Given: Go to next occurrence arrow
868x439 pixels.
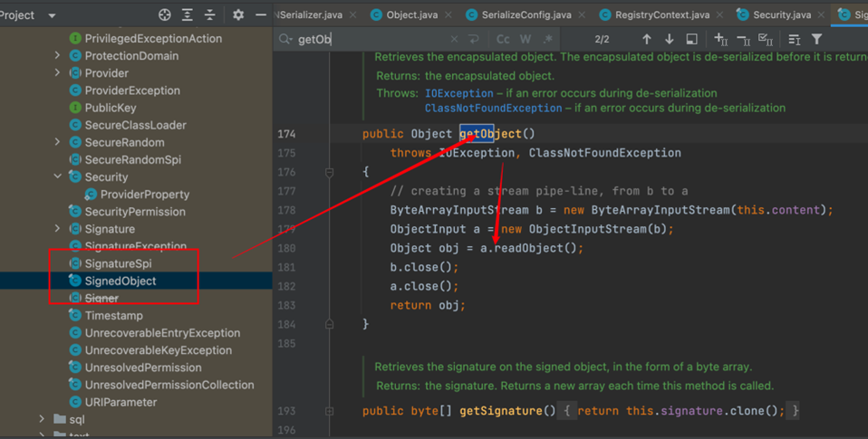Looking at the screenshot, I should [670, 39].
